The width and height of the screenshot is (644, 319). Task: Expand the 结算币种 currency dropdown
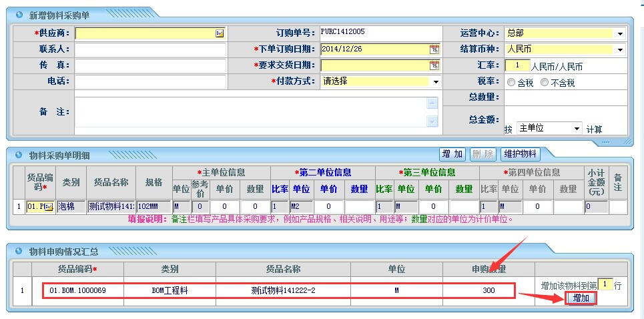coord(620,49)
